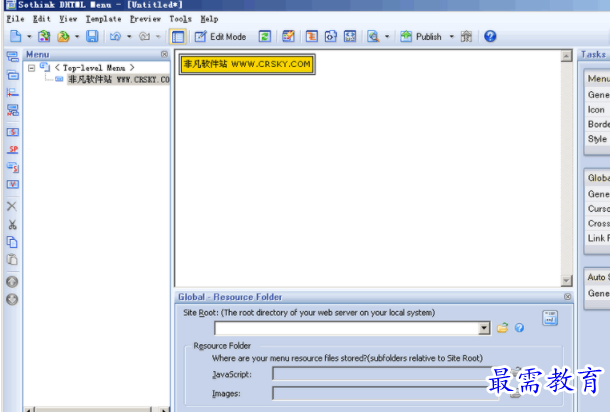Screen dimensions: 610x412
Task: Click the preview scrollbar up arrow
Action: tap(566, 56)
